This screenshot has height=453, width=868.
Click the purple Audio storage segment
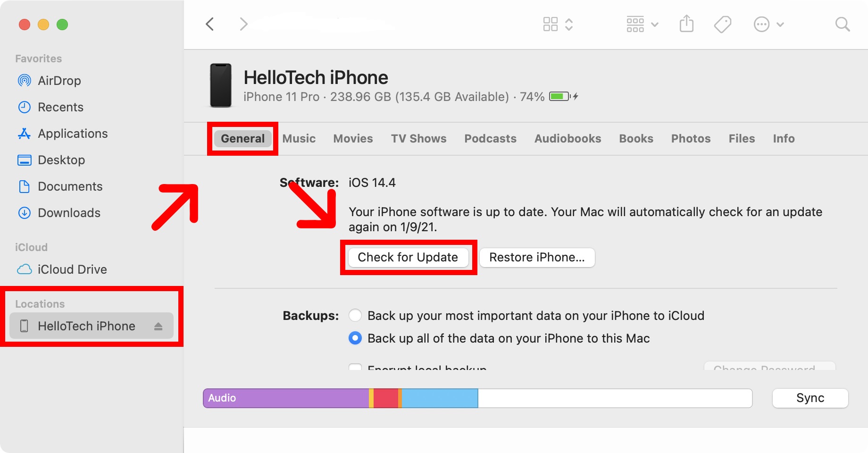pyautogui.click(x=286, y=398)
